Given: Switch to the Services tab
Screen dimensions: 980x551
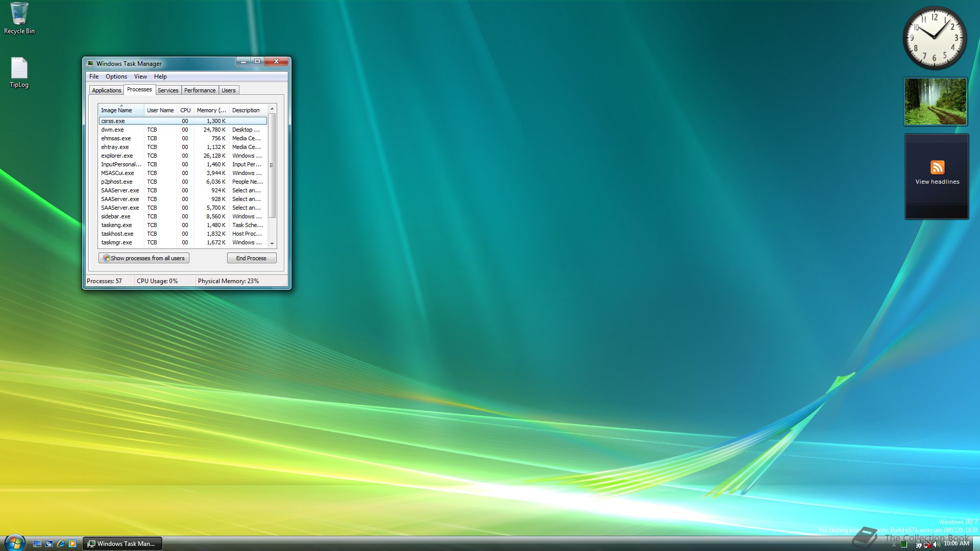Looking at the screenshot, I should (168, 90).
